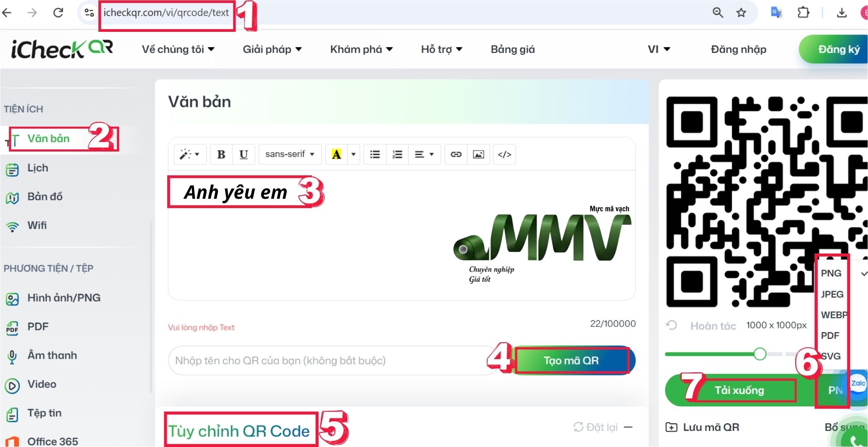Open the Google Translate extension icon
This screenshot has width=868, height=447.
click(776, 12)
